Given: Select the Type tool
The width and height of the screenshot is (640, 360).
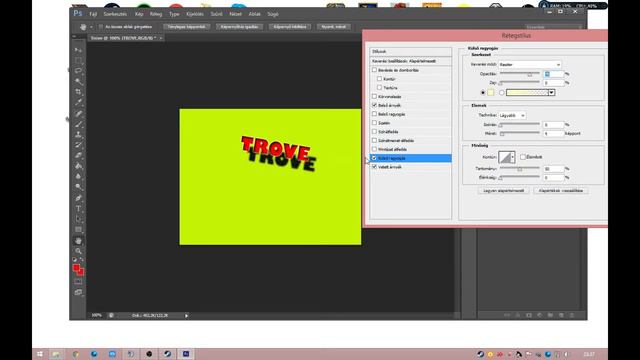Looking at the screenshot, I should [78, 209].
